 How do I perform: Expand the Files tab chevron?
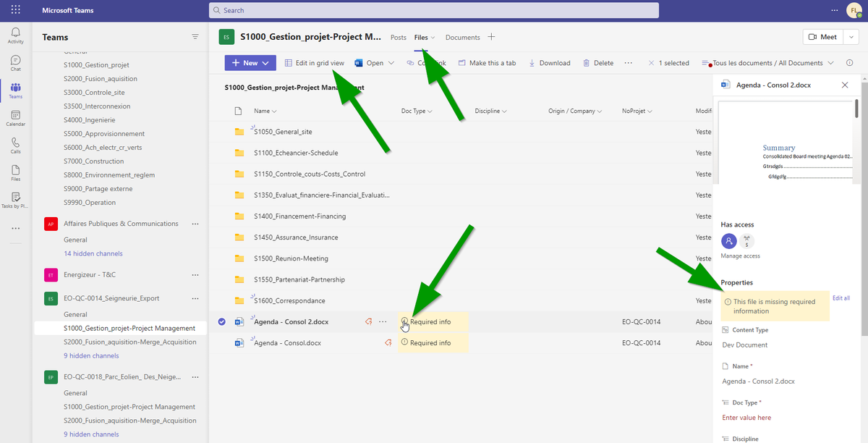pos(433,38)
